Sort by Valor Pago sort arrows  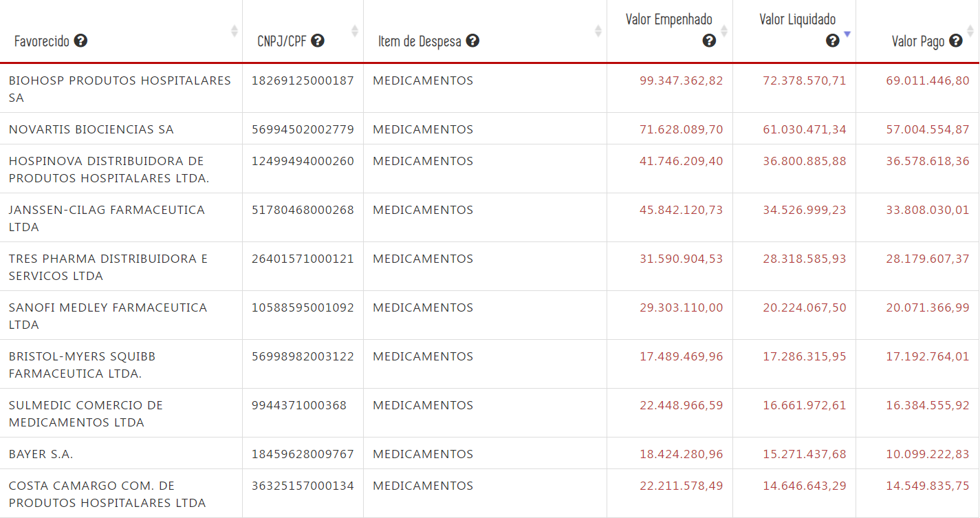(x=970, y=31)
